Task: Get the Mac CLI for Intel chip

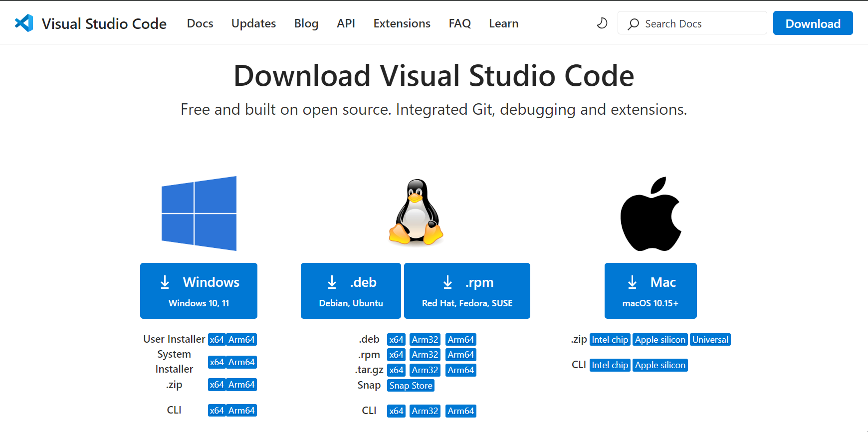Action: (610, 365)
